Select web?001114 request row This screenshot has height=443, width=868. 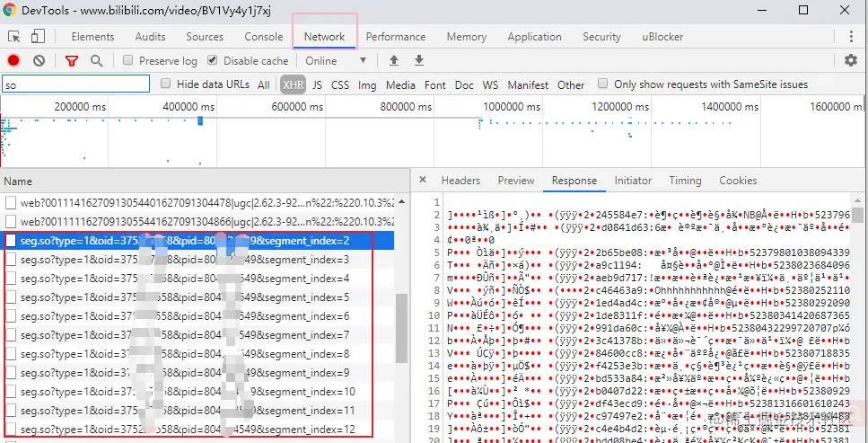pos(199,203)
